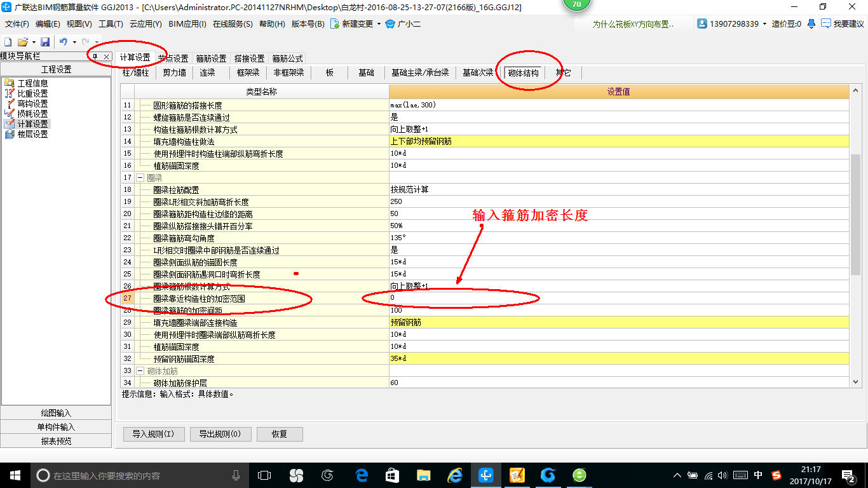The image size is (868, 488).
Task: Select 比重设置 in project settings
Action: (x=32, y=93)
